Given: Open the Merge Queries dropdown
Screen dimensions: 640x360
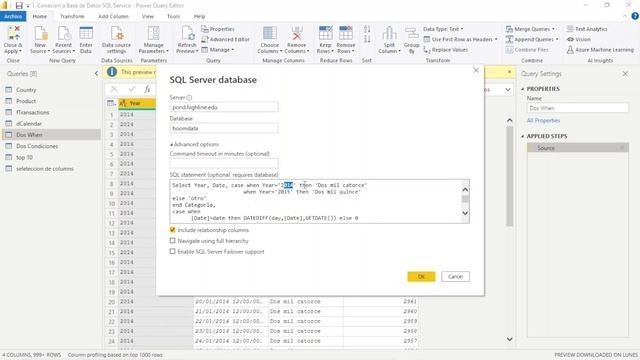Looking at the screenshot, I should 530,29.
